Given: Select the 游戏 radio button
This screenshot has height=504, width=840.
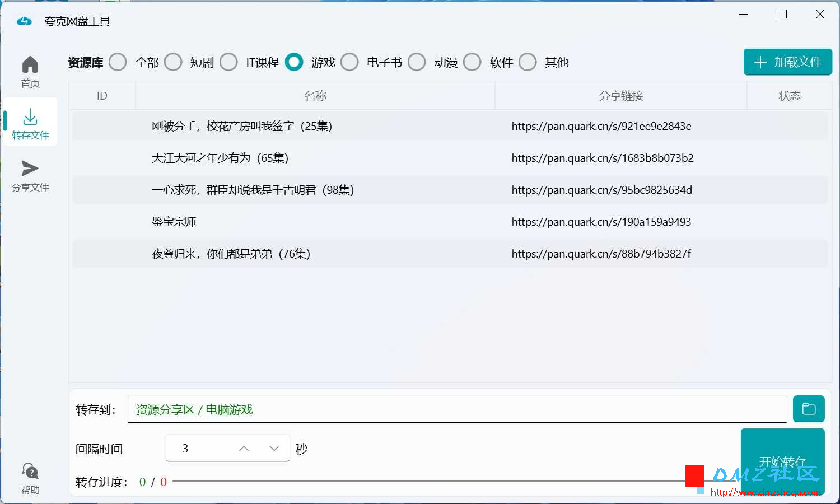Looking at the screenshot, I should [294, 62].
